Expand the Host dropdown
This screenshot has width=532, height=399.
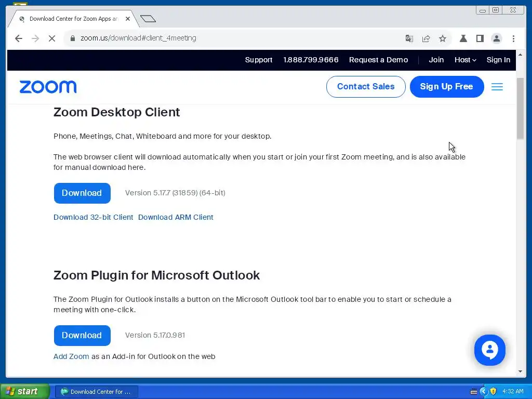[465, 60]
